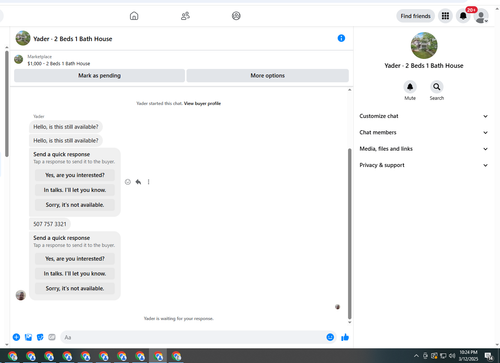The height and width of the screenshot is (363, 500).
Task: Click the highlighted active Chrome taskbar icon
Action: [158, 356]
